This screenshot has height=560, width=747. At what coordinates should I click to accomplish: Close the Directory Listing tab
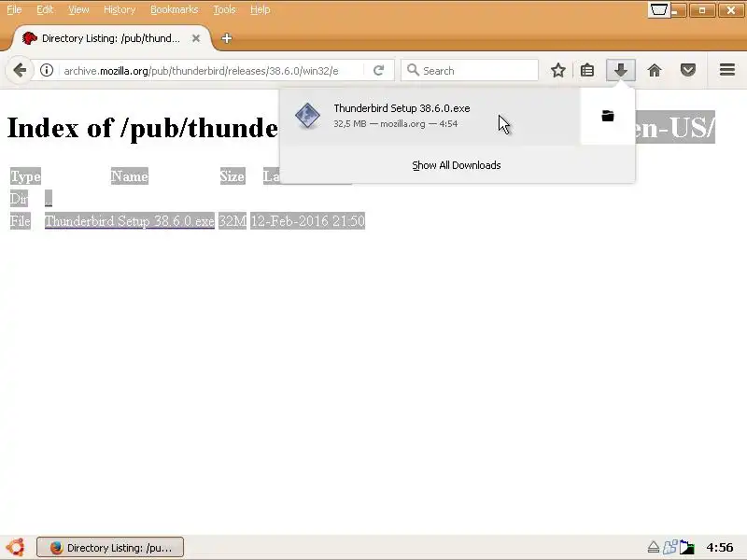196,38
